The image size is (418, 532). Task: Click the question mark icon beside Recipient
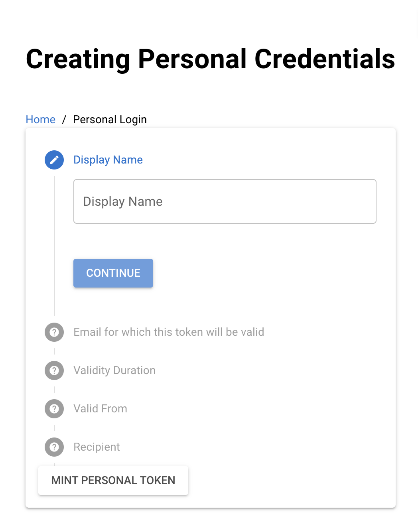54,447
